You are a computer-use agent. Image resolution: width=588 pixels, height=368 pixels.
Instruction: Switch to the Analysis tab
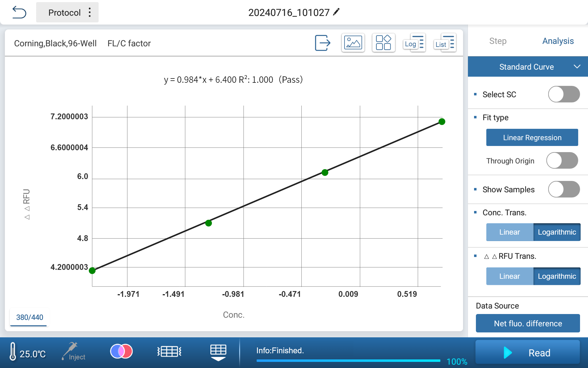(558, 41)
